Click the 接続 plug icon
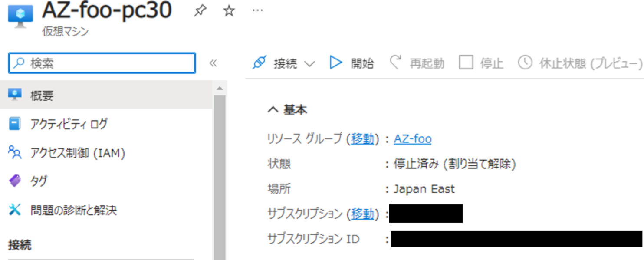 tap(259, 63)
